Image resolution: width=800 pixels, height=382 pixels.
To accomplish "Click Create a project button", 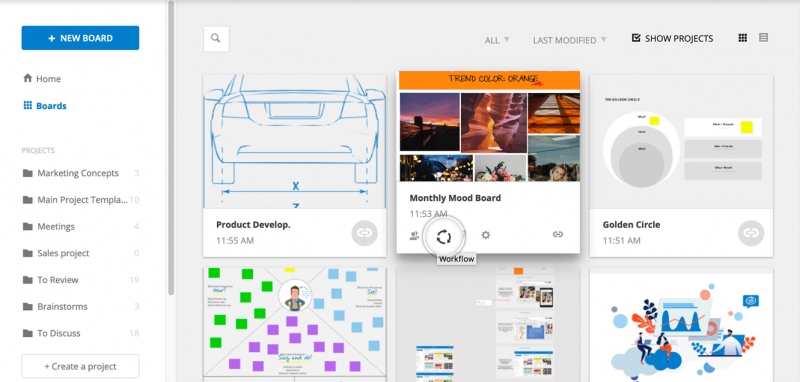I will [80, 366].
